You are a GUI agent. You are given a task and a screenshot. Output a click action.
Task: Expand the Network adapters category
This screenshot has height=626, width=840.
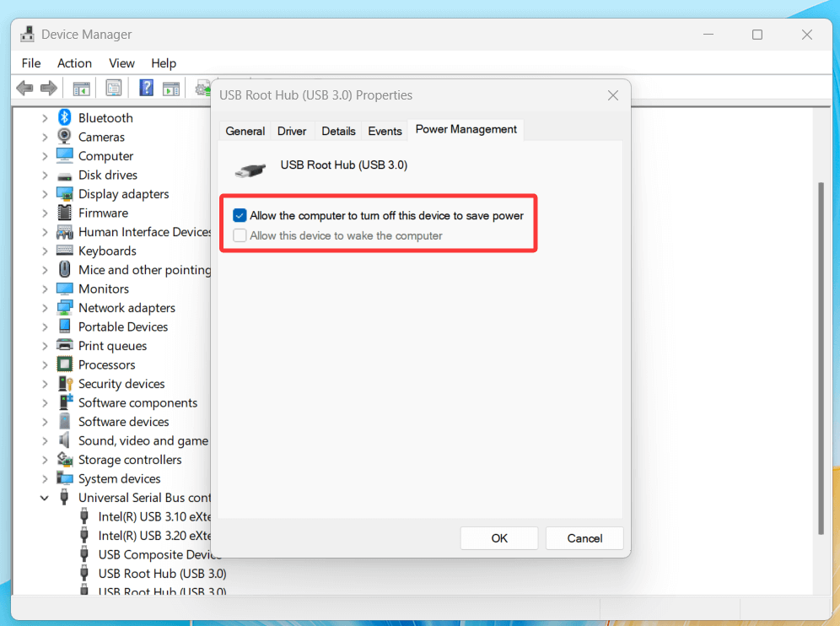pos(44,307)
